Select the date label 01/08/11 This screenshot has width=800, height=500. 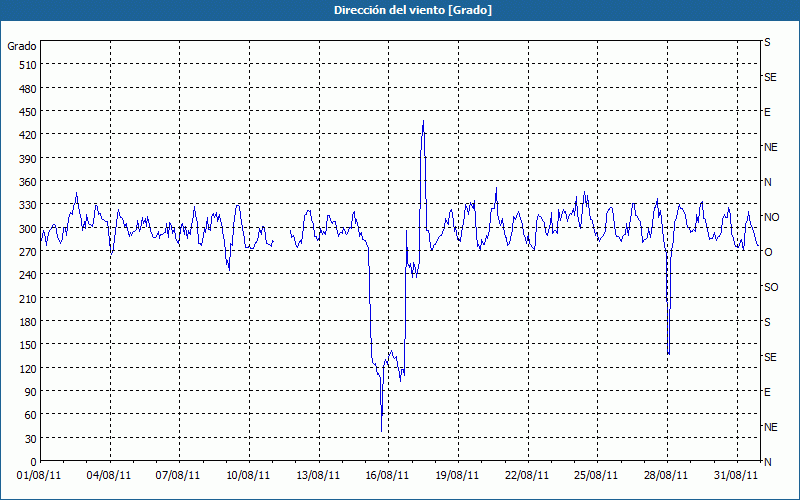tap(39, 476)
